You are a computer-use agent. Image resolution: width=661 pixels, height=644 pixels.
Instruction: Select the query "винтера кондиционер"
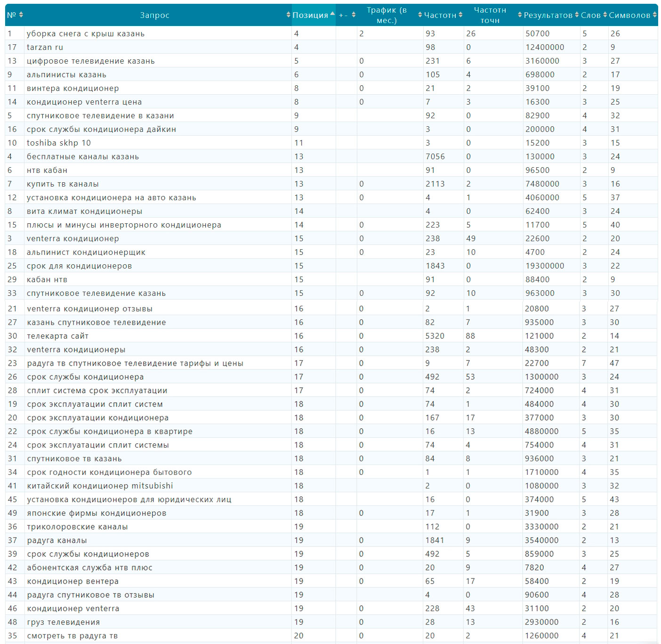point(73,88)
